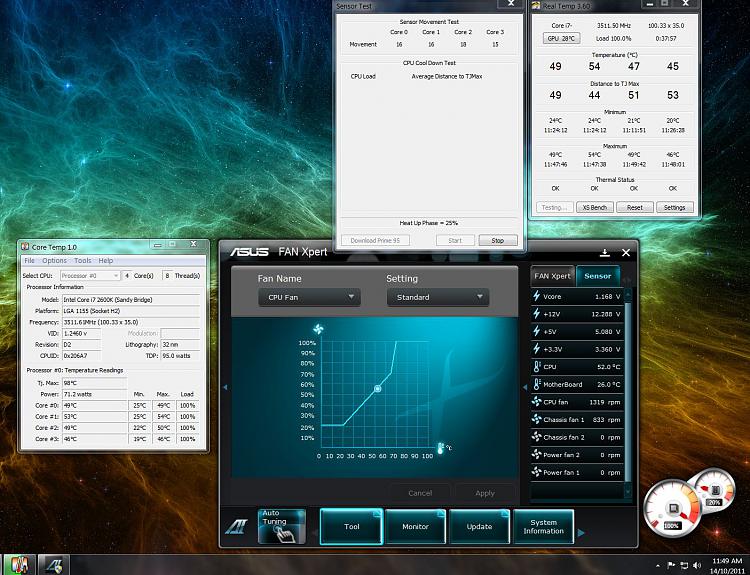
Task: Click the Action Center flag tray icon
Action: (x=671, y=565)
